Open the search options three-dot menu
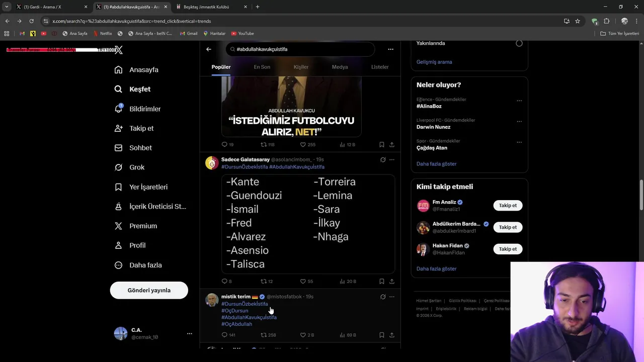The height and width of the screenshot is (362, 644). pos(390,49)
